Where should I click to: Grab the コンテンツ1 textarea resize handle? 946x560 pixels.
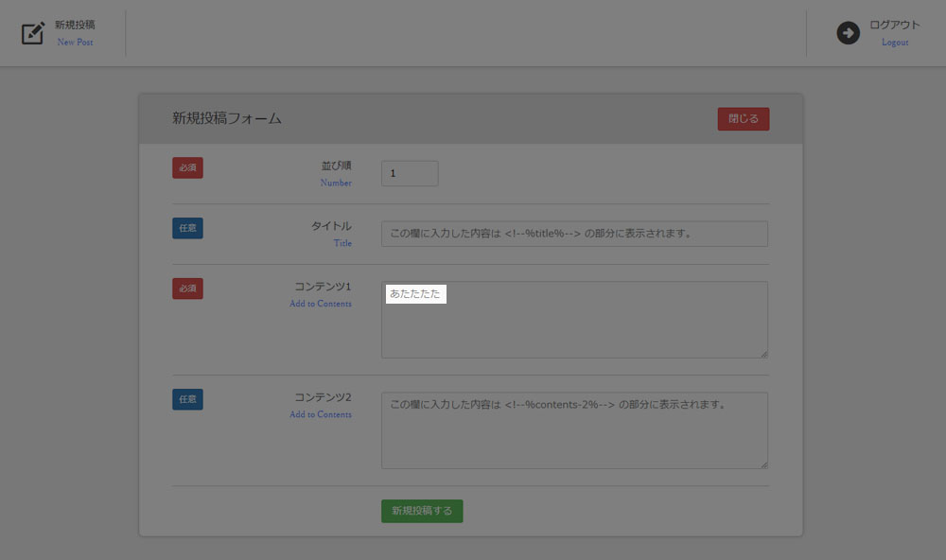point(763,354)
